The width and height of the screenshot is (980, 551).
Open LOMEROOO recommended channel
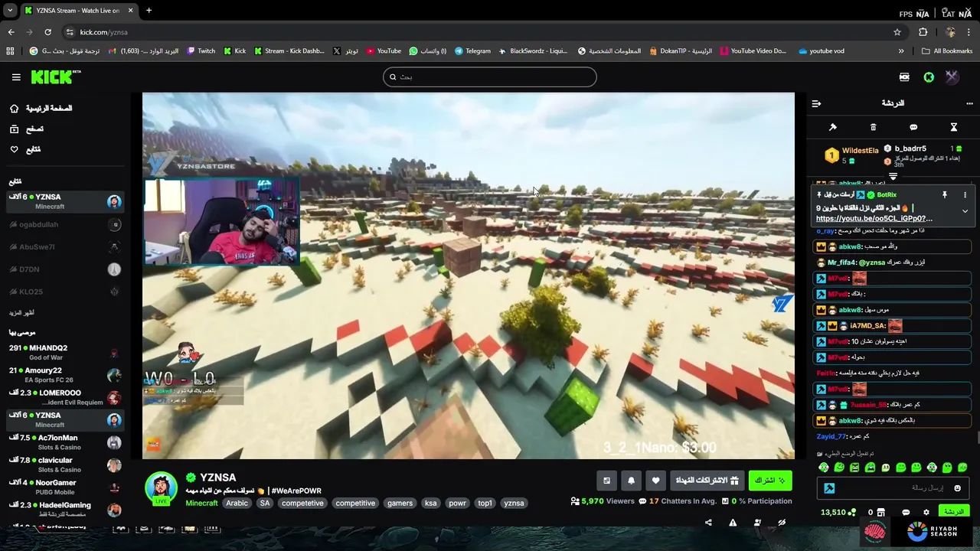[x=65, y=397]
